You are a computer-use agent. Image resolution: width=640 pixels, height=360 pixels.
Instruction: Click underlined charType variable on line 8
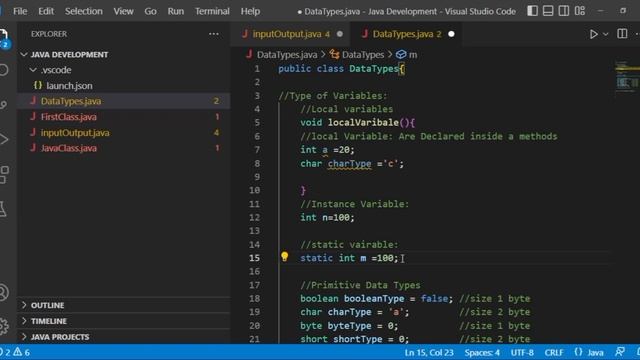pyautogui.click(x=350, y=164)
